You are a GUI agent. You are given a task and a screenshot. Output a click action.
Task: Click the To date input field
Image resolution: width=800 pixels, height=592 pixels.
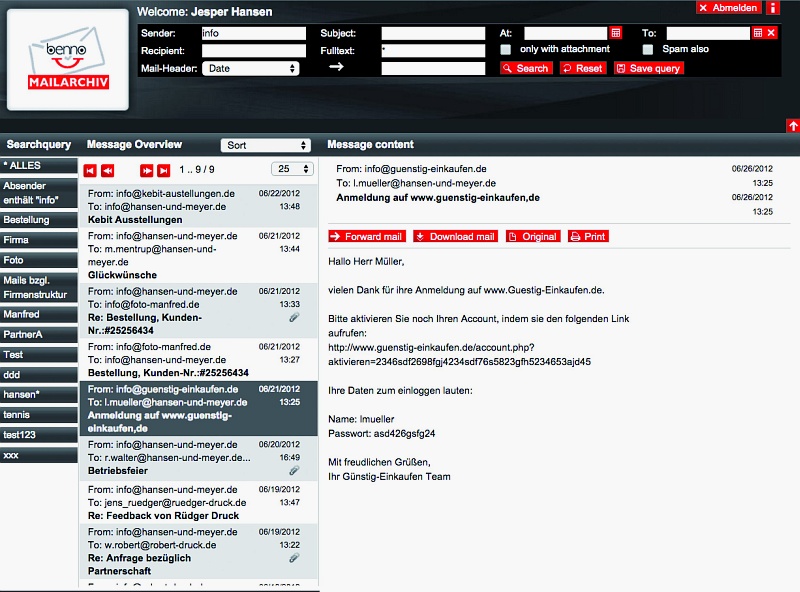coord(708,33)
